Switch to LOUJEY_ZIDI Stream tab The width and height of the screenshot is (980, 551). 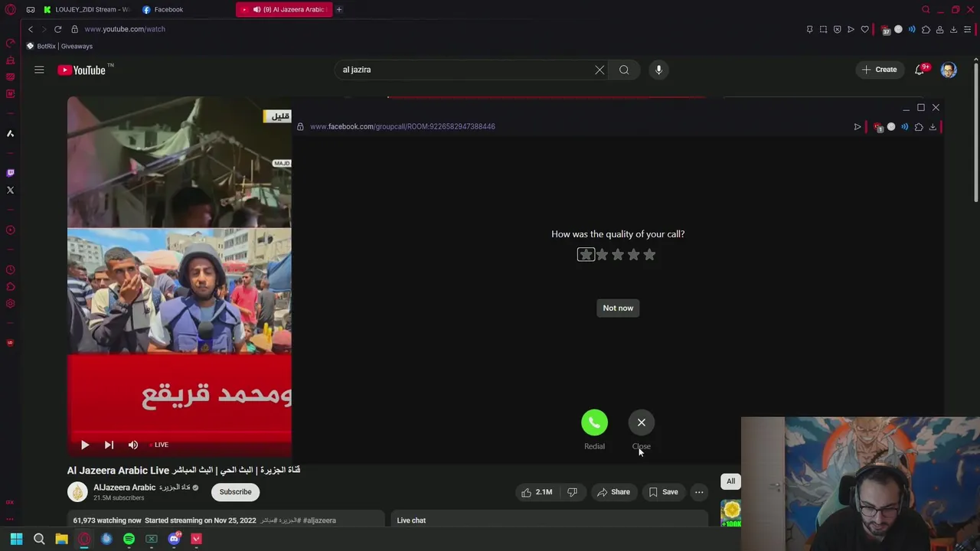[86, 9]
